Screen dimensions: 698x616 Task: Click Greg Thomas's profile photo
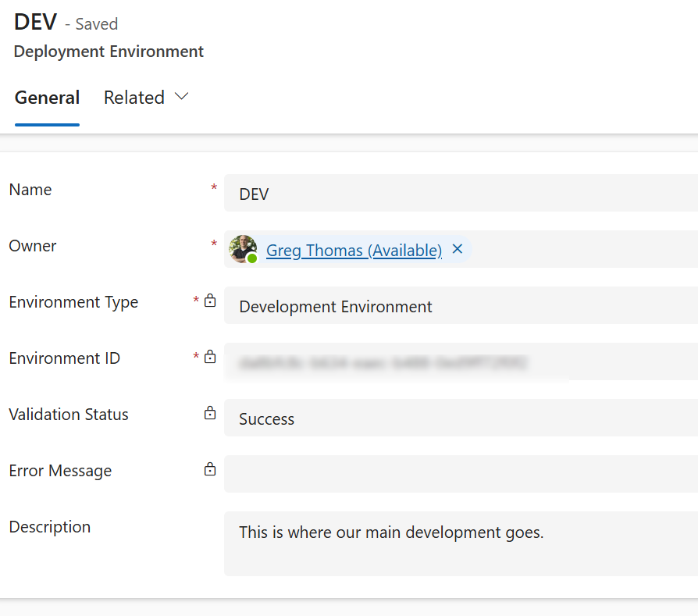click(x=242, y=248)
